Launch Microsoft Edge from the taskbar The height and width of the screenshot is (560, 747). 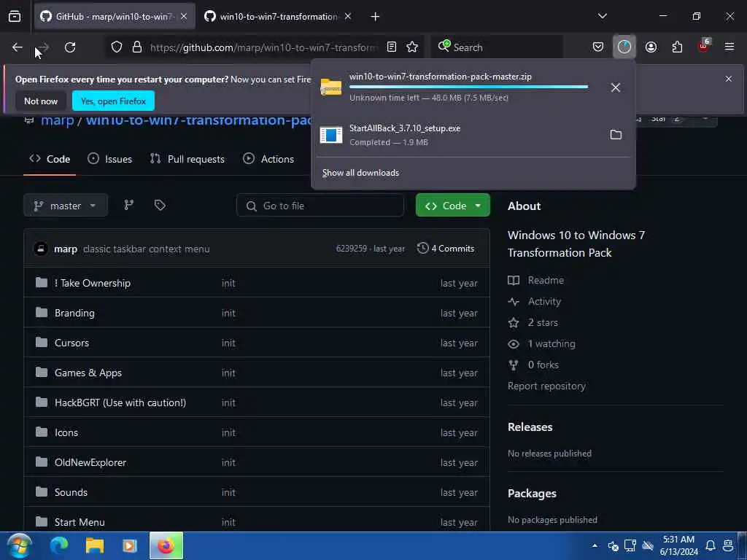click(59, 545)
